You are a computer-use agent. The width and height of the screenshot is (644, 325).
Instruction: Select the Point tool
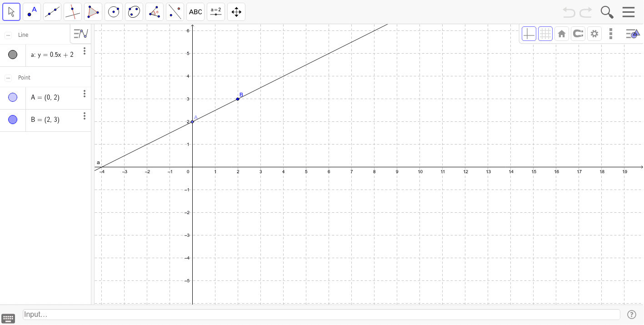pos(32,12)
